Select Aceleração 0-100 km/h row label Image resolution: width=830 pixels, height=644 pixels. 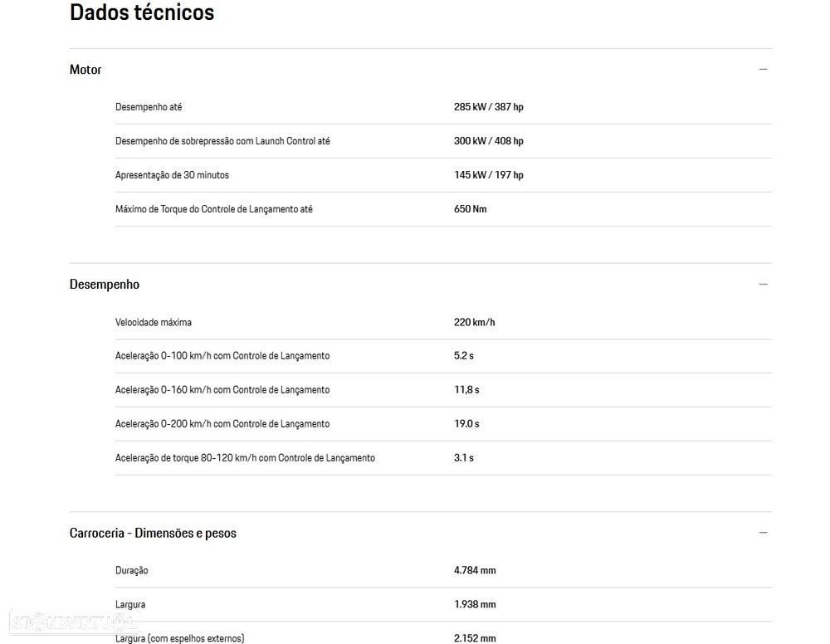coord(222,356)
